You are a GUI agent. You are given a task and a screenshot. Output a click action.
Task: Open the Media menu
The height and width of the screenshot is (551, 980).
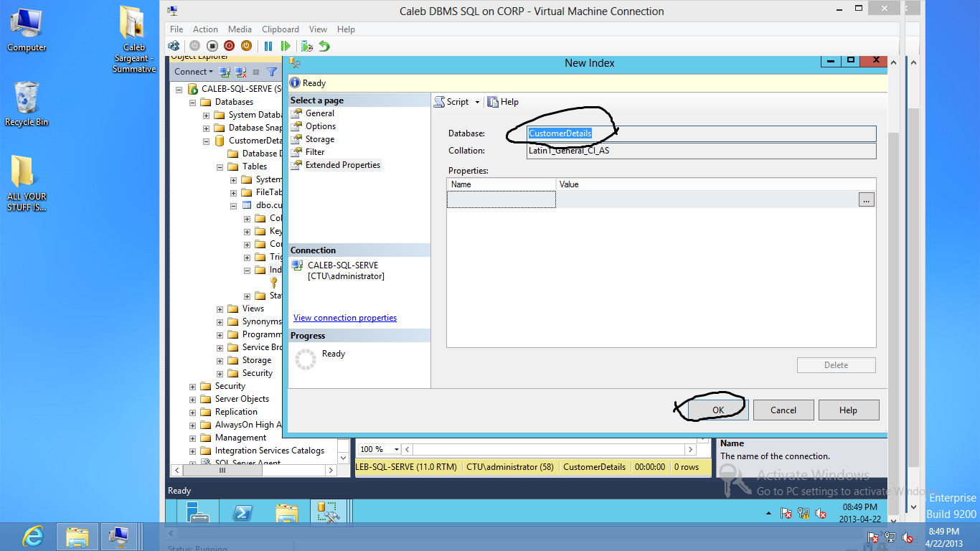point(240,29)
